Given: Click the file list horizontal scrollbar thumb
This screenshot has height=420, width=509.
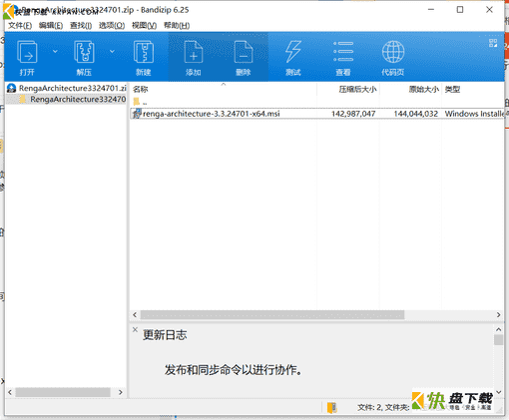Looking at the screenshot, I should click(272, 314).
